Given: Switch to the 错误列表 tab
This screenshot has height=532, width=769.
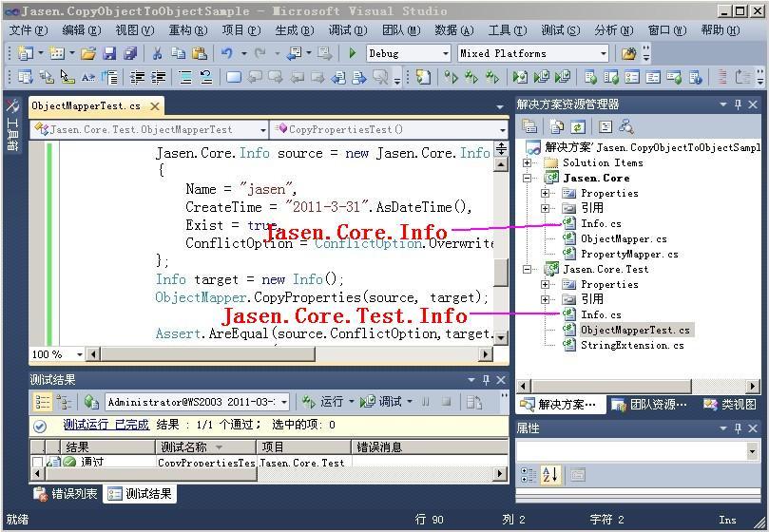Looking at the screenshot, I should click(67, 494).
